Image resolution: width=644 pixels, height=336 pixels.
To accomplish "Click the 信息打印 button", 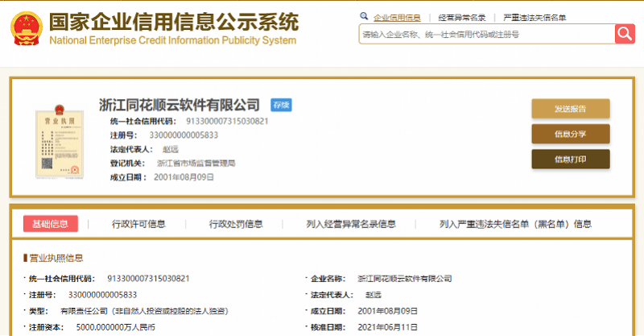I will click(x=571, y=160).
